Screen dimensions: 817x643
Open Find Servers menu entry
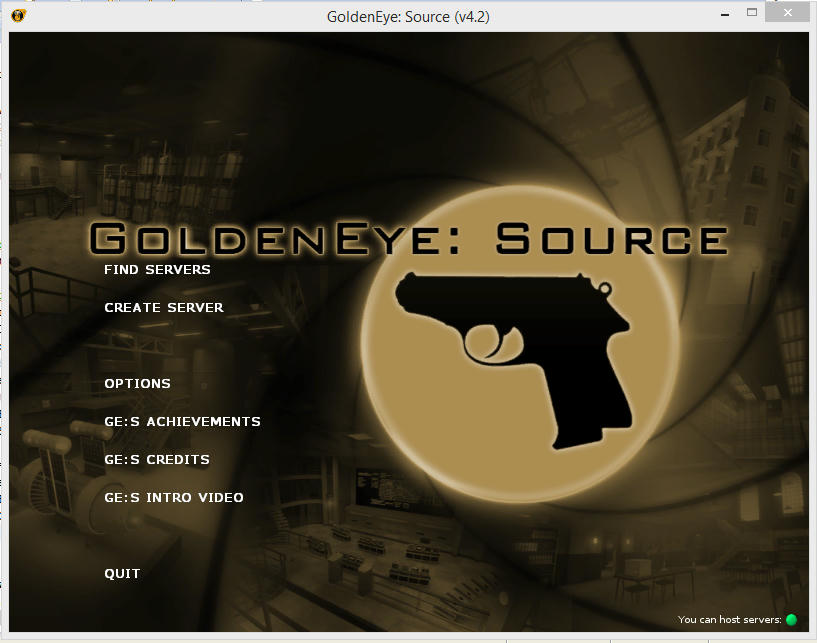click(x=157, y=269)
